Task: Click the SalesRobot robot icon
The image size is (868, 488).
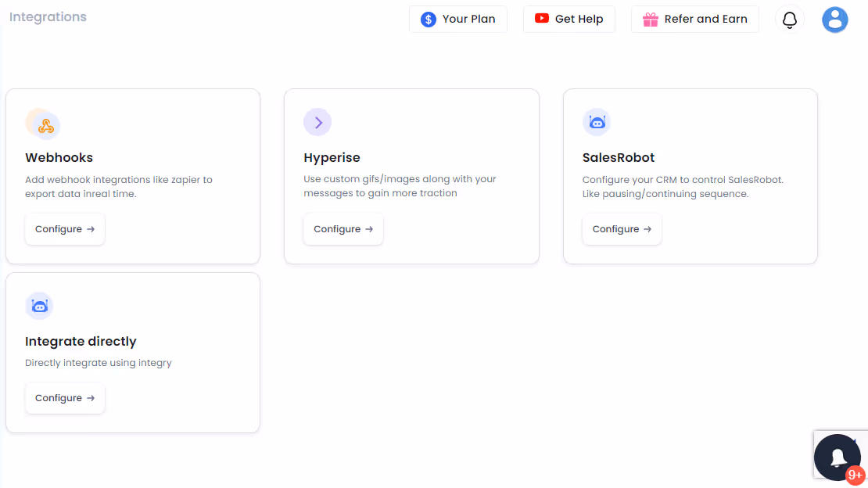Action: click(597, 122)
